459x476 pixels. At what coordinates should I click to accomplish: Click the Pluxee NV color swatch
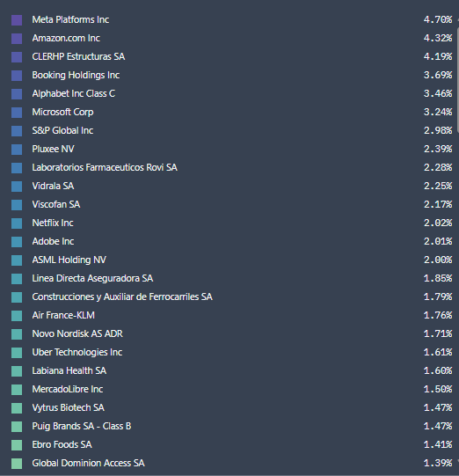tap(17, 150)
